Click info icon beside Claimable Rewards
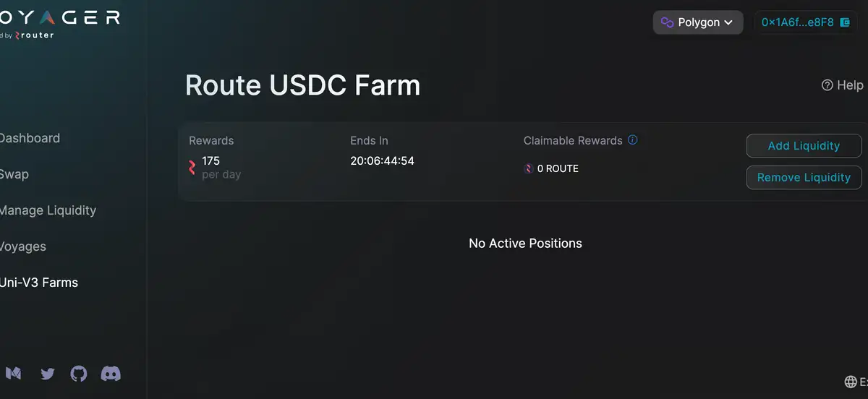Image resolution: width=868 pixels, height=399 pixels. (632, 140)
